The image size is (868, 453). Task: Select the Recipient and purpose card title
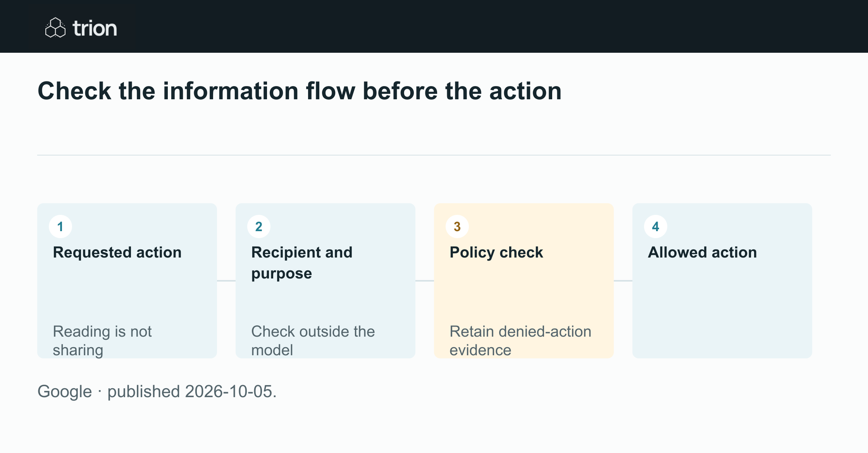click(x=302, y=263)
